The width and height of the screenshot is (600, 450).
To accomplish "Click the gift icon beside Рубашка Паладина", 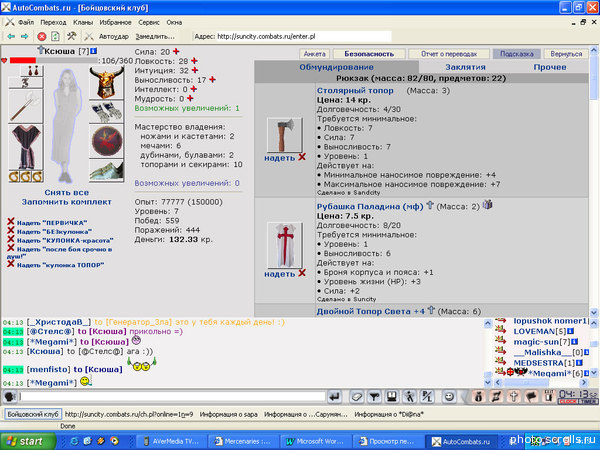I will tap(487, 205).
